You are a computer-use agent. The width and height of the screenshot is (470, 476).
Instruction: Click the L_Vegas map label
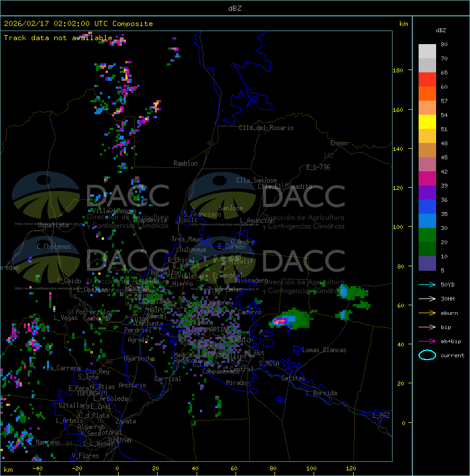[x=66, y=318]
